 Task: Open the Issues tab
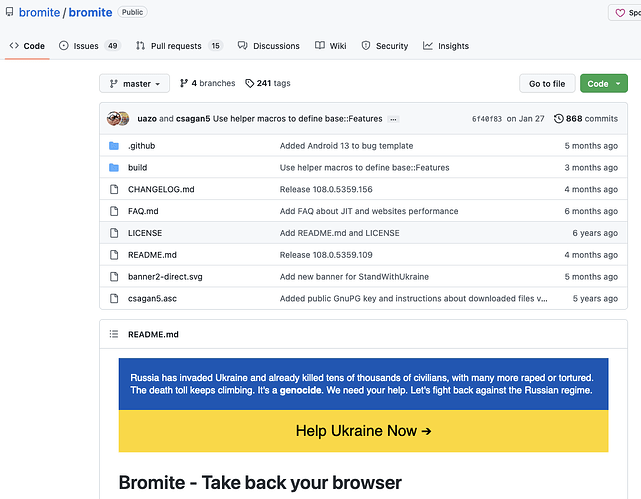(90, 46)
